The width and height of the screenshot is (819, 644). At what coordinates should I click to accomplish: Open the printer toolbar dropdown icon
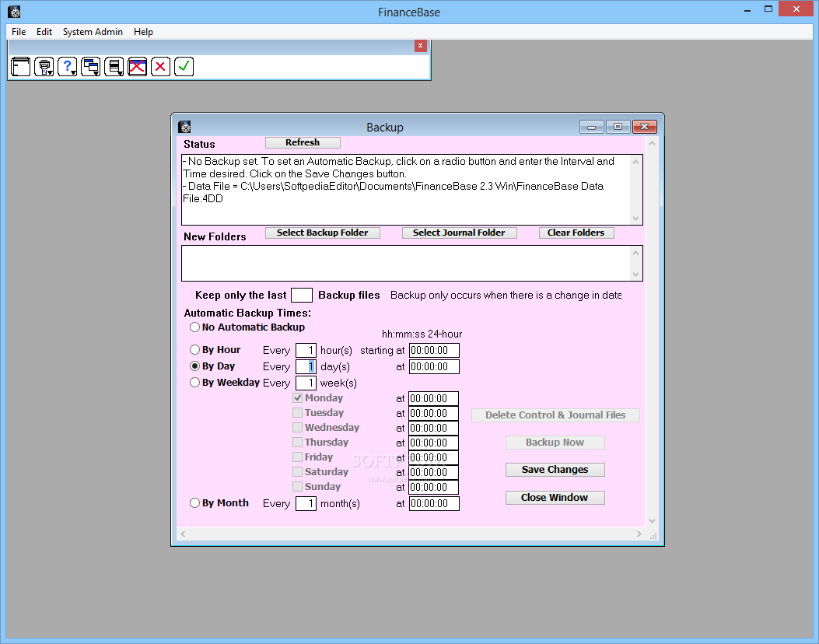point(44,67)
